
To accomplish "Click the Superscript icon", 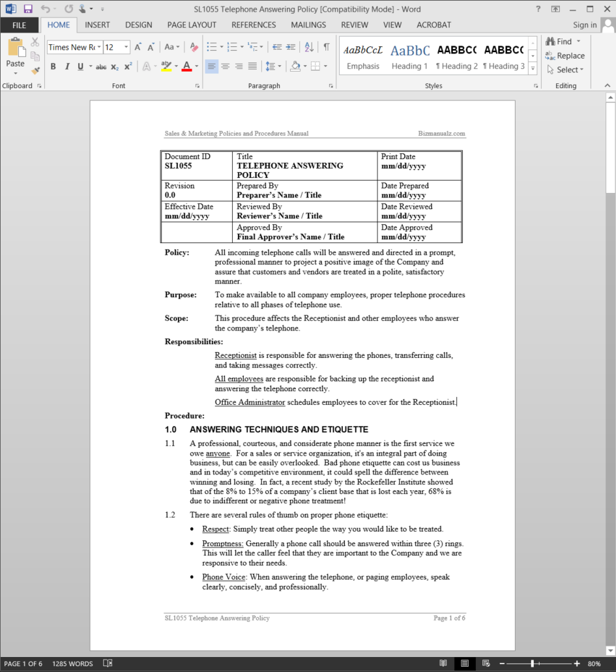I will tap(128, 66).
